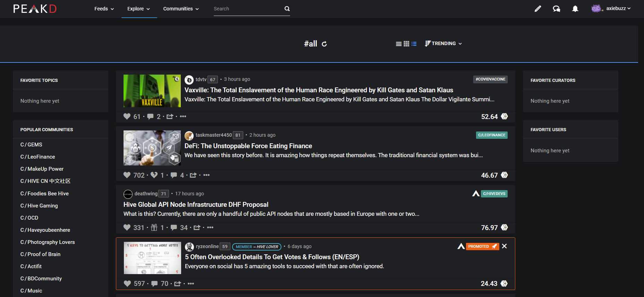644x297 pixels.
Task: Click the #COVIDVACCINE tag badge
Action: point(490,79)
